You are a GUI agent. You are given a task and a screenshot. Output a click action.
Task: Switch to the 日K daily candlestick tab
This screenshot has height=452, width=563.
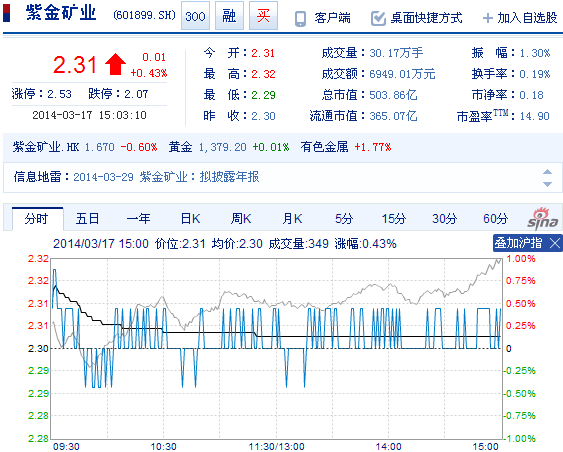coord(190,219)
